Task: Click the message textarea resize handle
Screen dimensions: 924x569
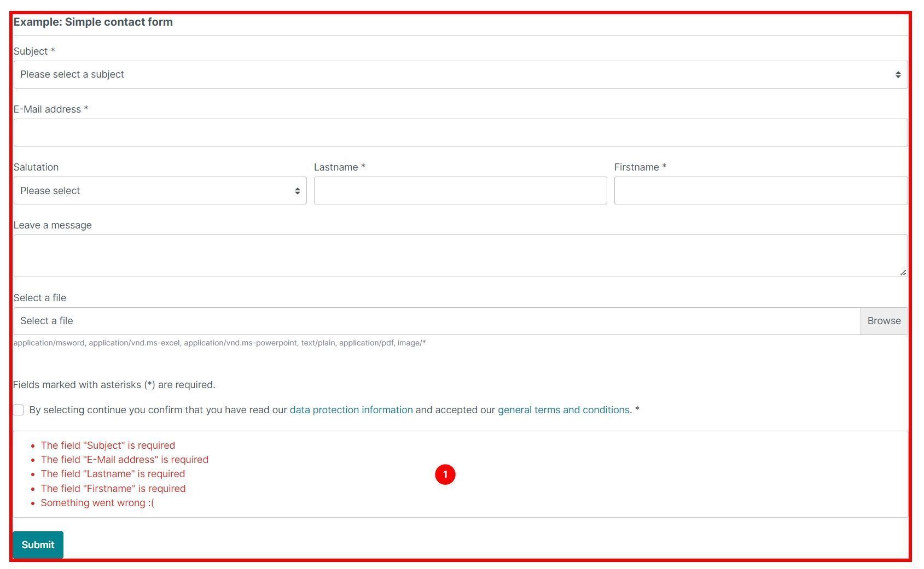Action: 903,272
